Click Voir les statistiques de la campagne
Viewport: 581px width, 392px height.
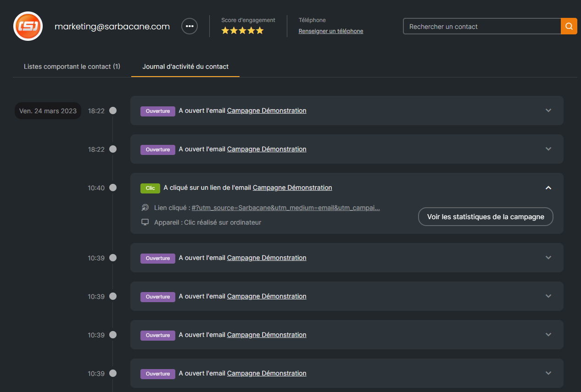(x=486, y=217)
